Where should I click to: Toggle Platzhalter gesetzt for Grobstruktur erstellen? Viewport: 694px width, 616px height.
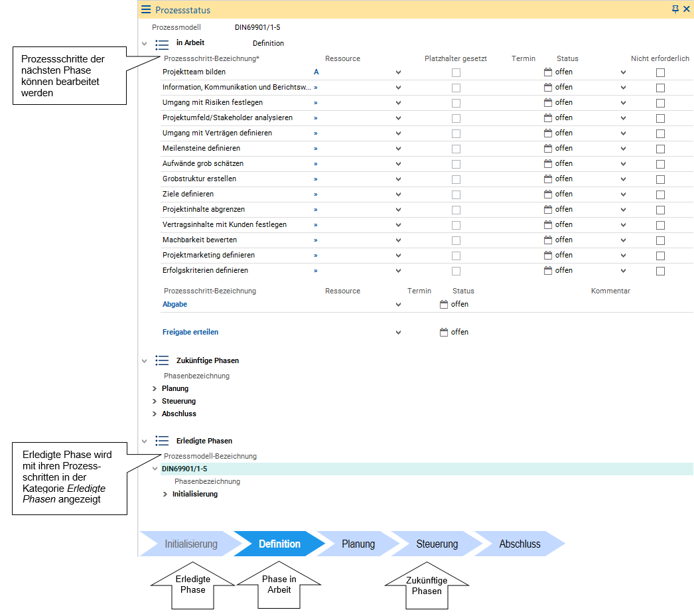456,179
